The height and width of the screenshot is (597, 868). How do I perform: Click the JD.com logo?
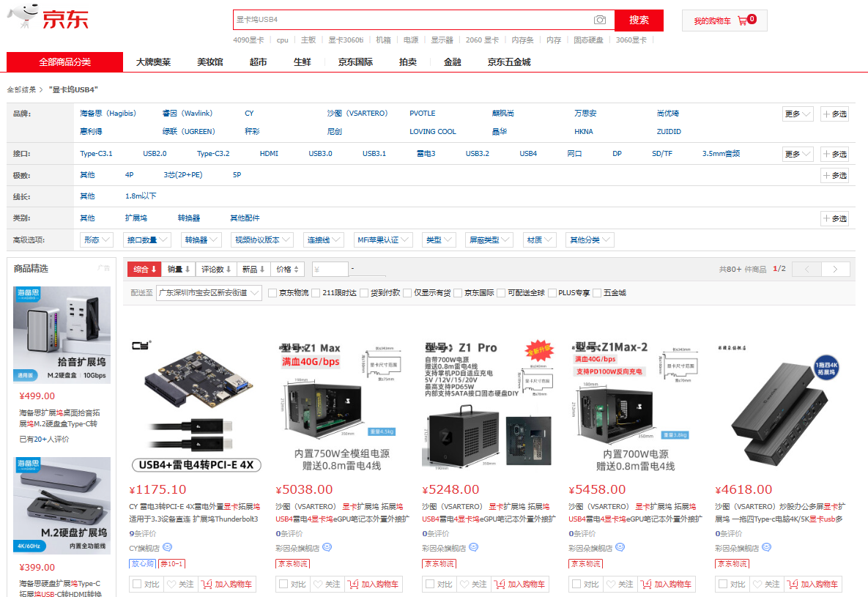tap(48, 17)
